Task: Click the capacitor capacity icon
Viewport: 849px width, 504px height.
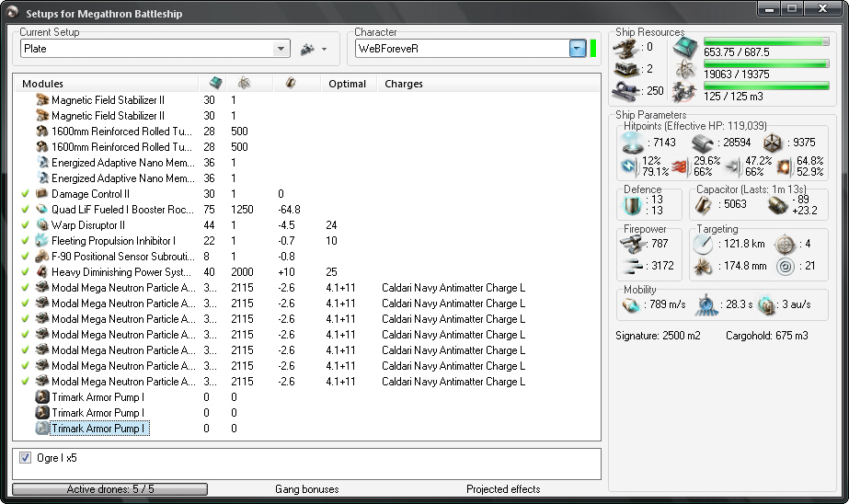Action: (705, 203)
